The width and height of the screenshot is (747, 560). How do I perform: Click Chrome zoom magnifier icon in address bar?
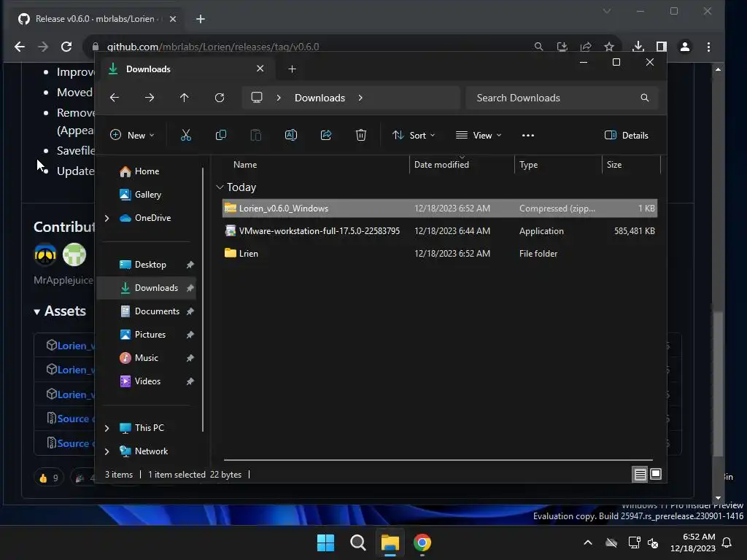click(x=538, y=47)
